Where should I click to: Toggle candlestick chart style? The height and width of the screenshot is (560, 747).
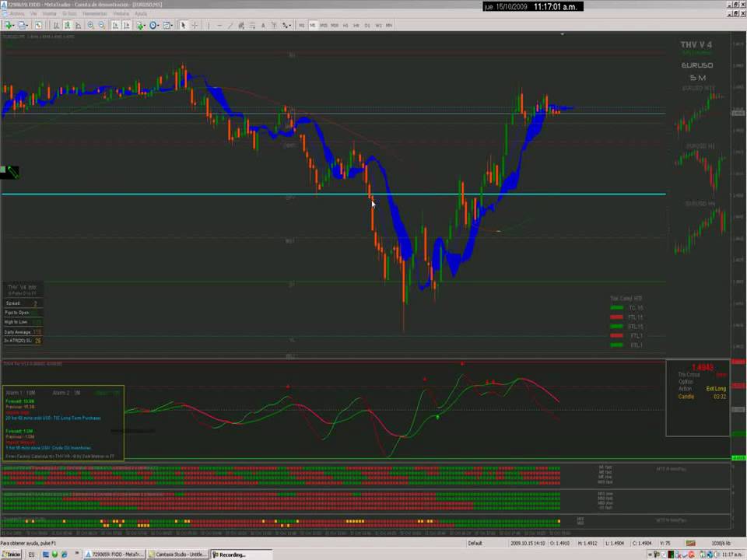67,25
